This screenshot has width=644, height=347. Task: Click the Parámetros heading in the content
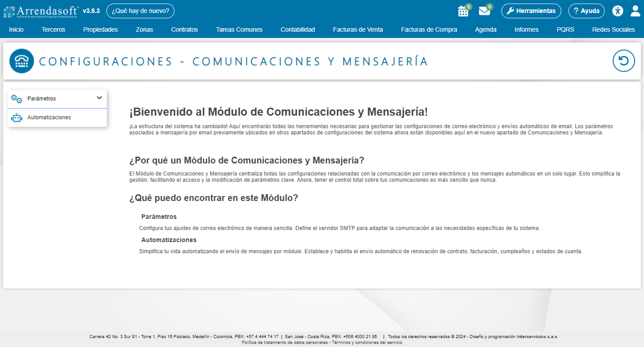pyautogui.click(x=159, y=217)
